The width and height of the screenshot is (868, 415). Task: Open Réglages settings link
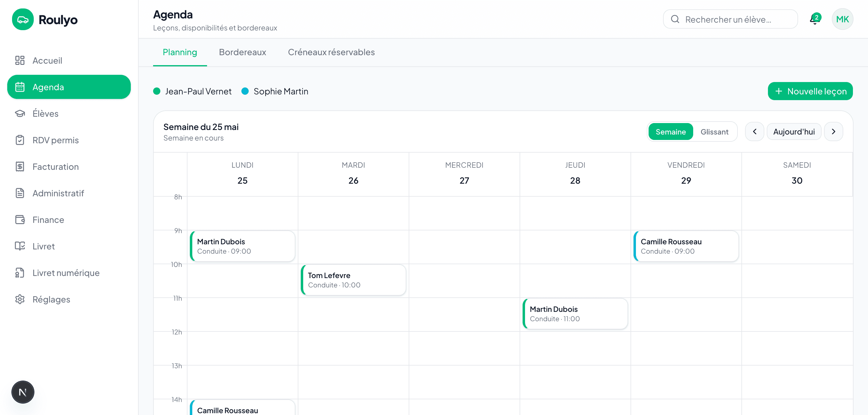click(69, 299)
